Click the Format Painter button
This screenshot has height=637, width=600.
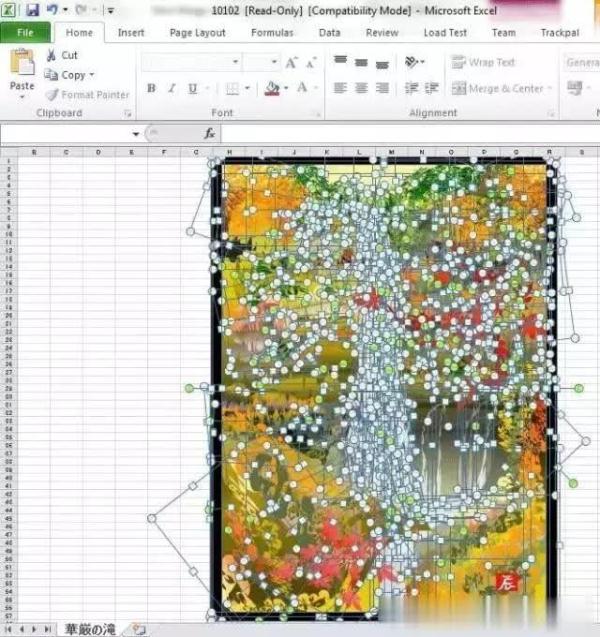click(87, 95)
